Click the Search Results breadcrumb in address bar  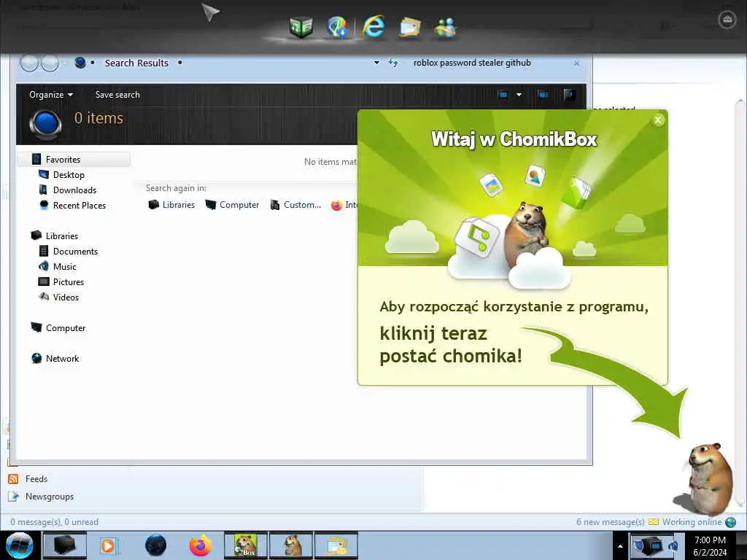coord(136,63)
